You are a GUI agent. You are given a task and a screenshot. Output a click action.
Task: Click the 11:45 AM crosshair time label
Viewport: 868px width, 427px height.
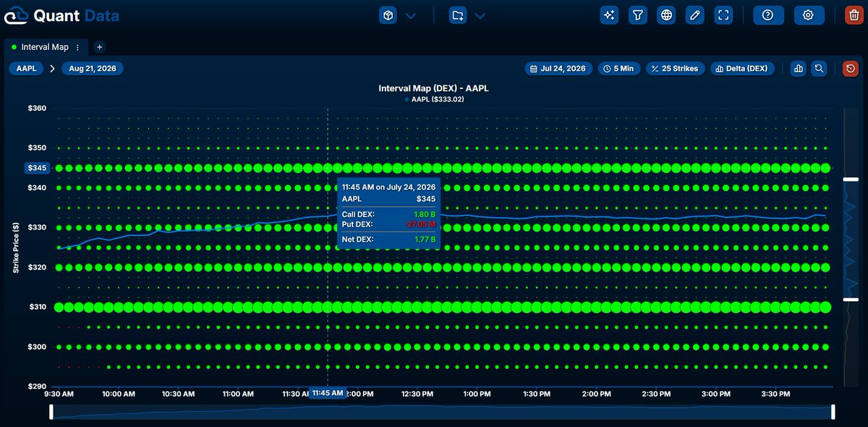(326, 393)
